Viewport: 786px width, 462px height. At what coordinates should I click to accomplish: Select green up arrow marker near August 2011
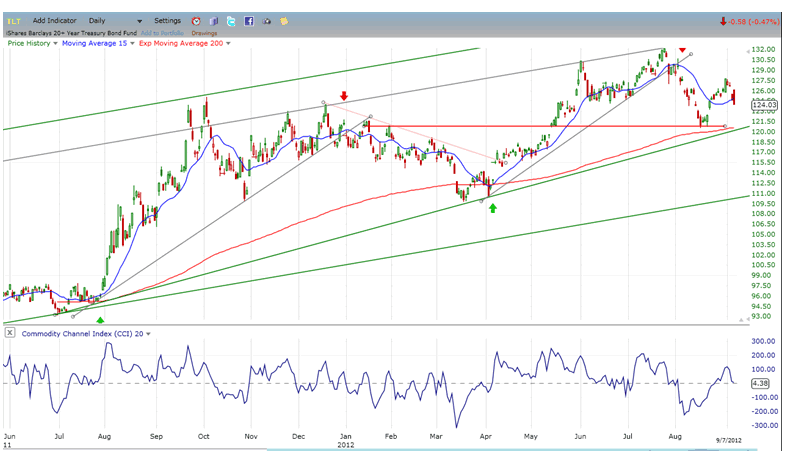pyautogui.click(x=99, y=319)
